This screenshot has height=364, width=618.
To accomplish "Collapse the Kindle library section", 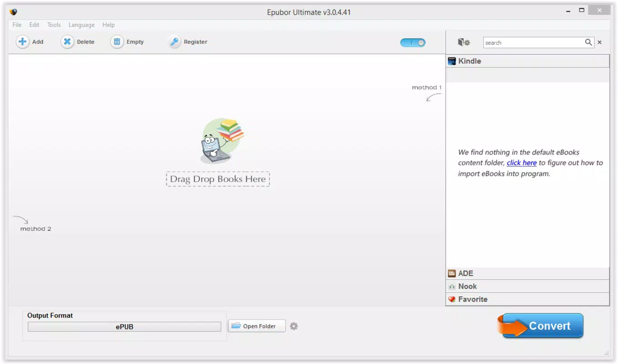I will coord(527,61).
